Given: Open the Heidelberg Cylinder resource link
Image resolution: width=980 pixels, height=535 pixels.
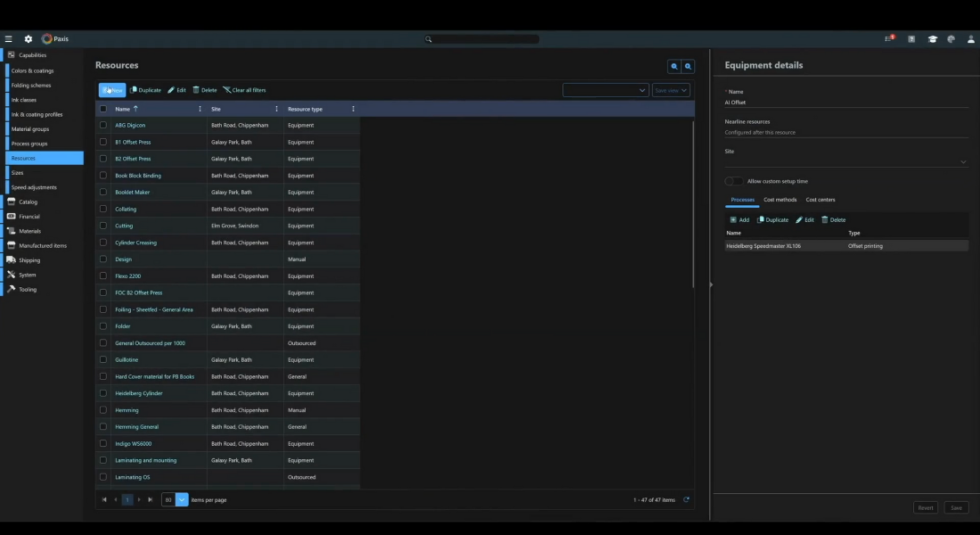Looking at the screenshot, I should [139, 393].
